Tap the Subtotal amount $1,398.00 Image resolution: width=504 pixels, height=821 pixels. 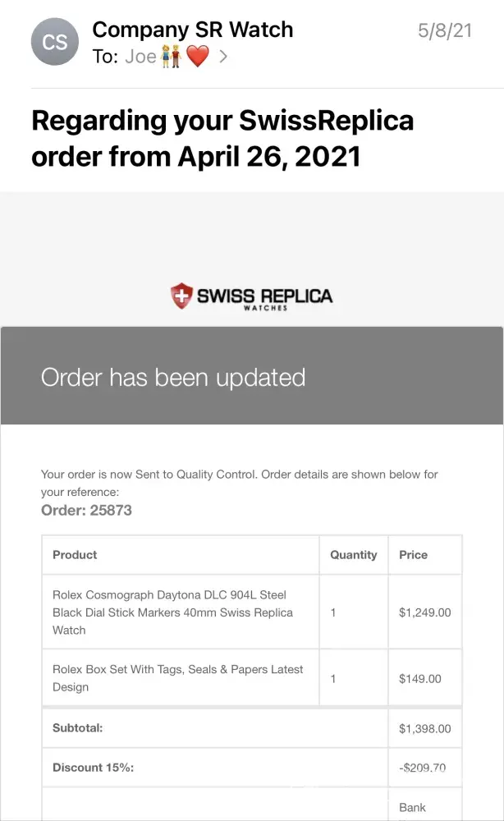click(424, 728)
